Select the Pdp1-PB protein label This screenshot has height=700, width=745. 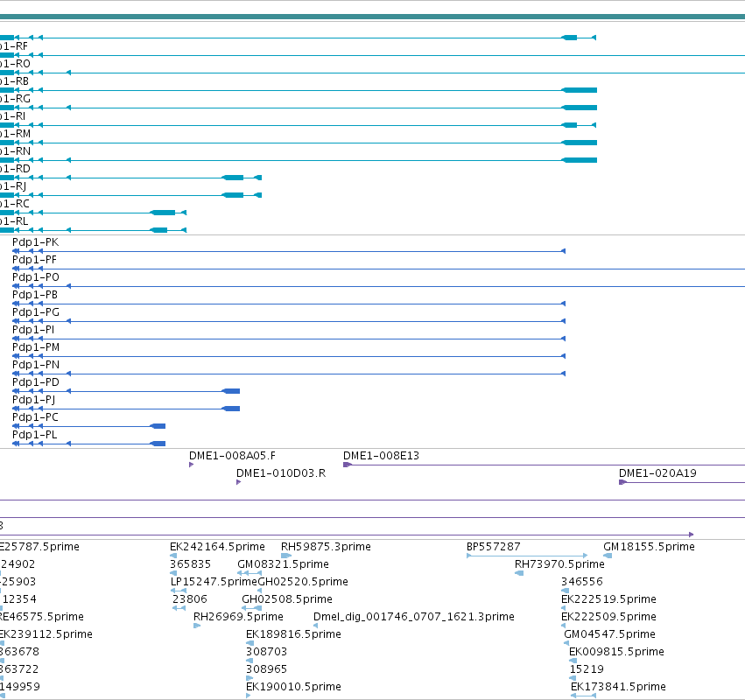coord(35,295)
